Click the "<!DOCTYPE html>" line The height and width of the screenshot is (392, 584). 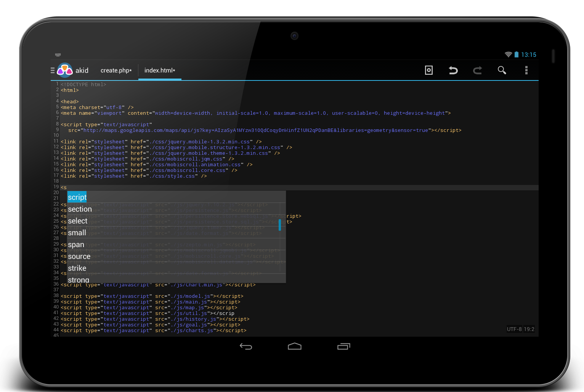(83, 85)
